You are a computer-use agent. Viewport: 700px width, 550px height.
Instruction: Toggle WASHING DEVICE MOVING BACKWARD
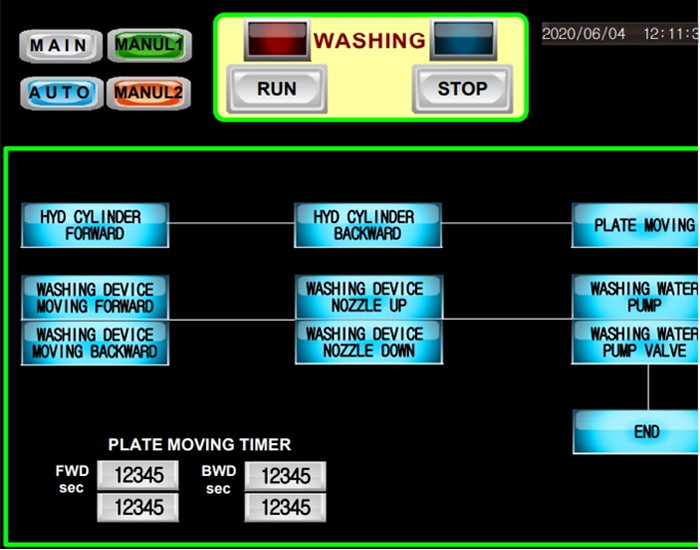[x=95, y=343]
